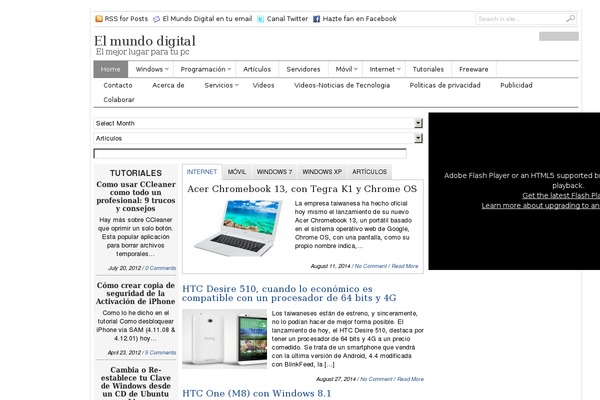Switch to the WINDOWS 7 tab

click(274, 172)
